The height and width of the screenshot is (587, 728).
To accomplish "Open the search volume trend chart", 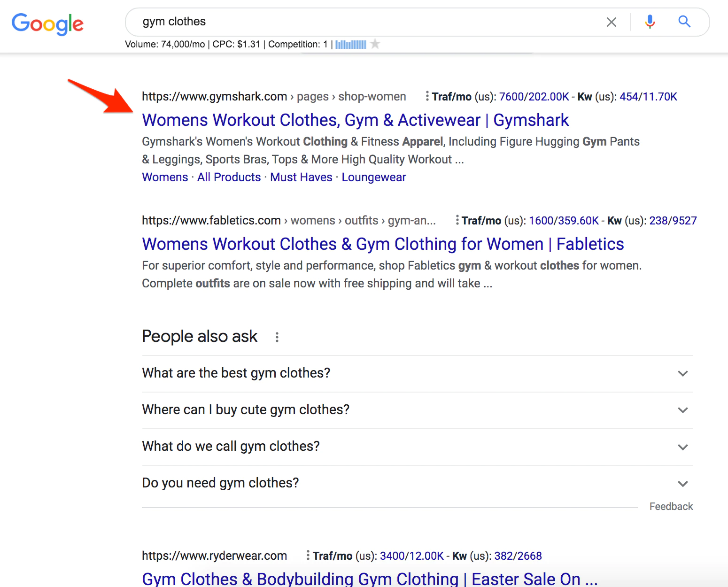I will point(350,45).
